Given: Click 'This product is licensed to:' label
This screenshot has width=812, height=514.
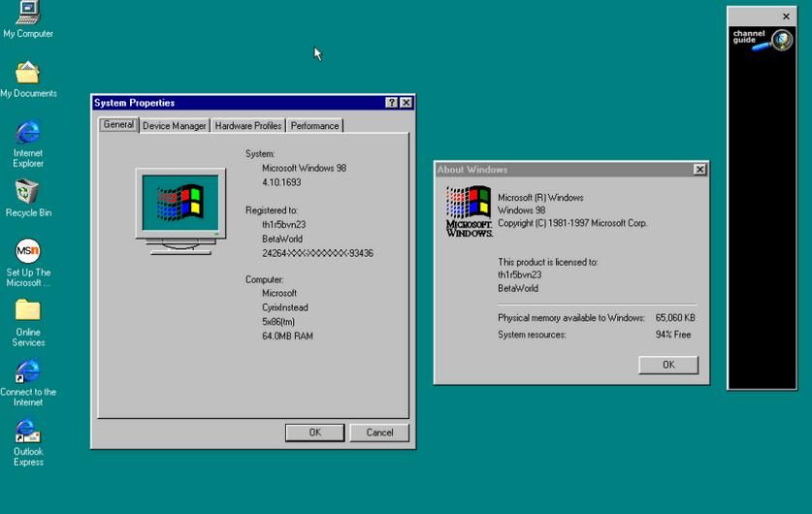Looking at the screenshot, I should (548, 262).
